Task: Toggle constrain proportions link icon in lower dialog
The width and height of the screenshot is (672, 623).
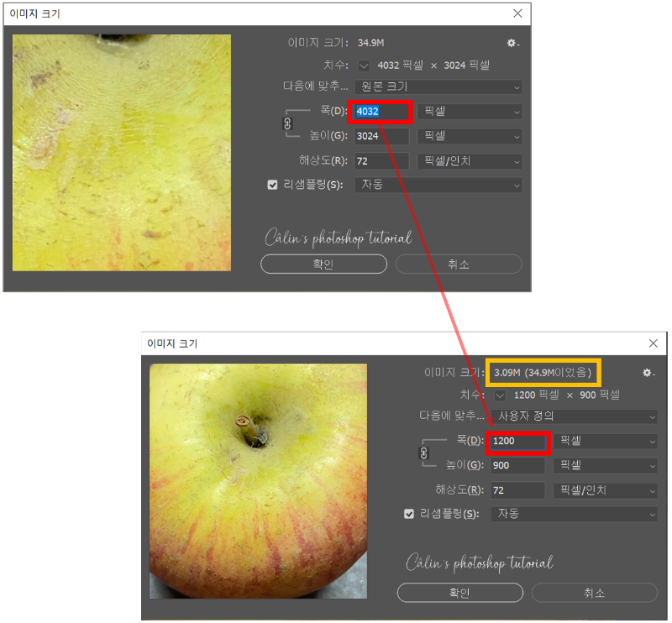Action: click(x=424, y=453)
